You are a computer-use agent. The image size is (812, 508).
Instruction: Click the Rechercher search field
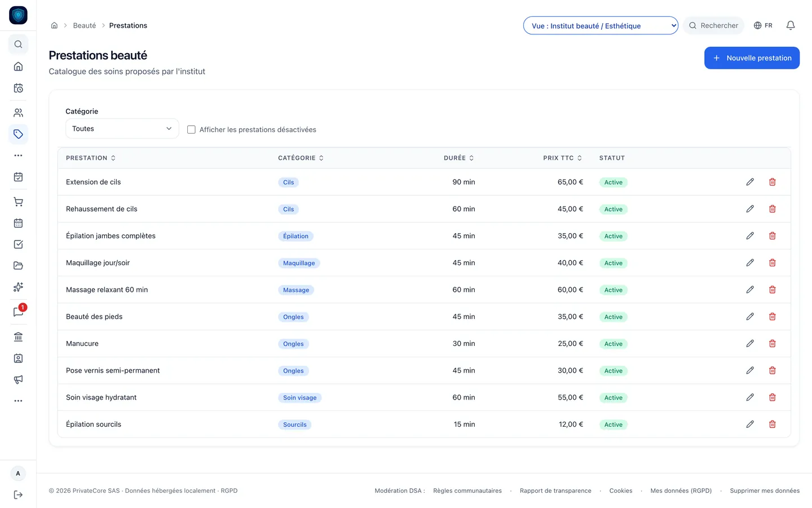(x=714, y=25)
